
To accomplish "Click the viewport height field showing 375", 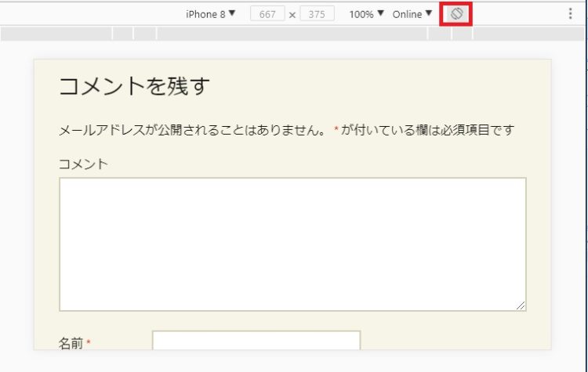I will pyautogui.click(x=317, y=14).
